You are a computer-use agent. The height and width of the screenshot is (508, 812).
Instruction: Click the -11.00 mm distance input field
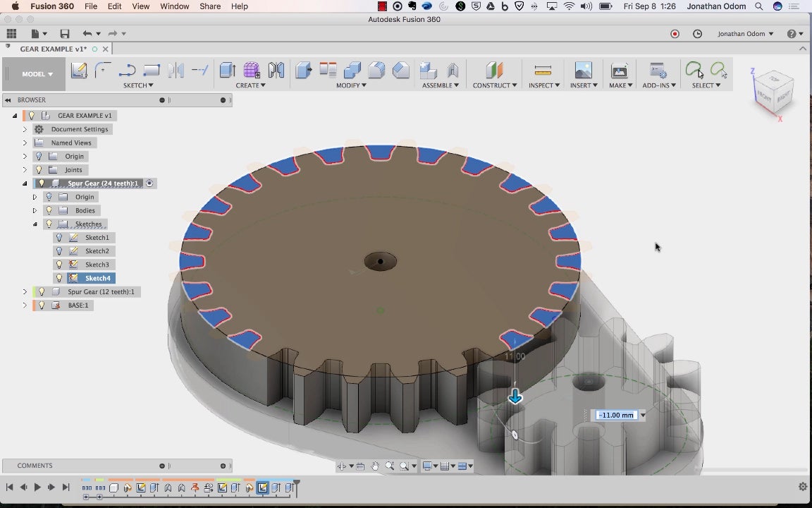pyautogui.click(x=616, y=415)
